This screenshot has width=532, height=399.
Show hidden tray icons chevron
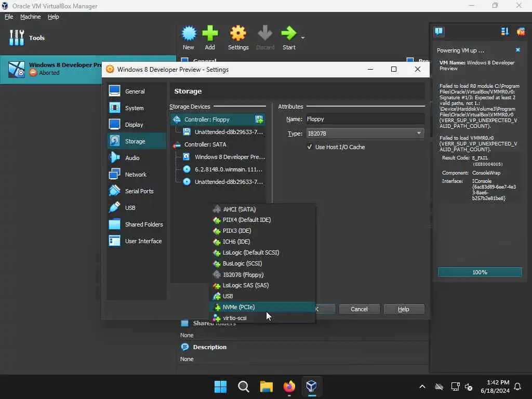point(422,387)
